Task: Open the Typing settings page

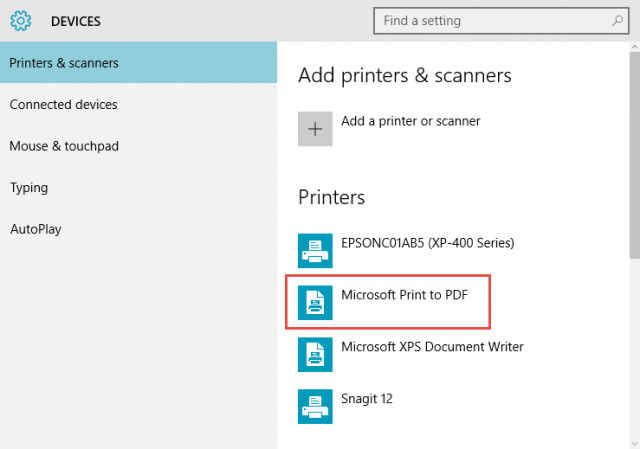Action: (29, 187)
